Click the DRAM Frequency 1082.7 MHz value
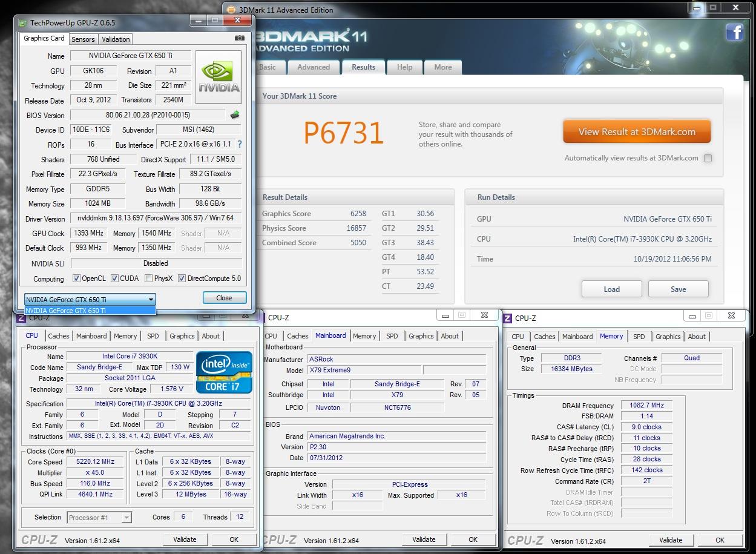 coord(647,406)
